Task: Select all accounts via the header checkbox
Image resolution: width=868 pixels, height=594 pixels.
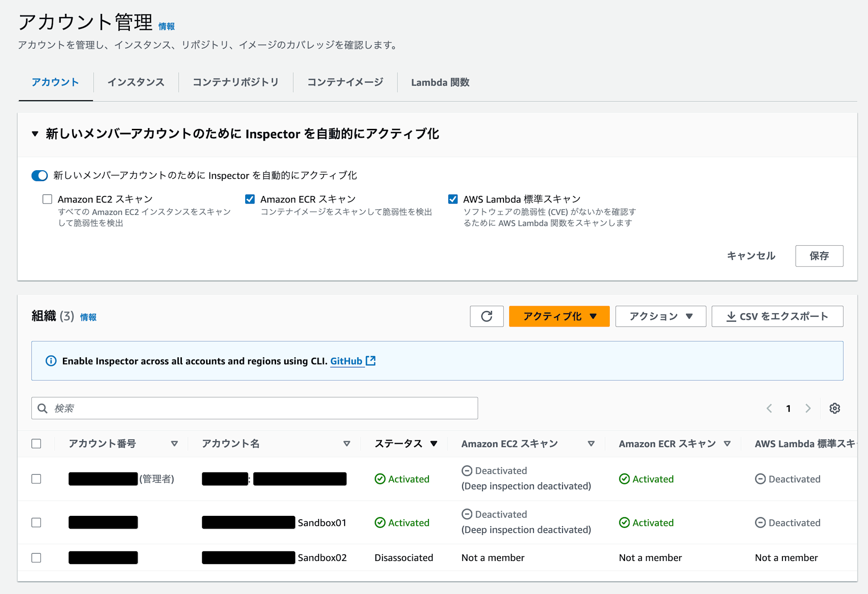Action: [x=36, y=443]
